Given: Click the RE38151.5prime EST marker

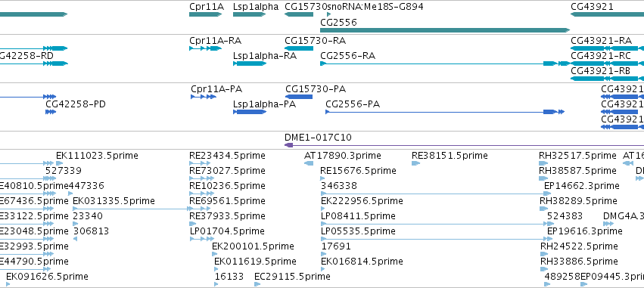Looking at the screenshot, I should click(x=415, y=163).
